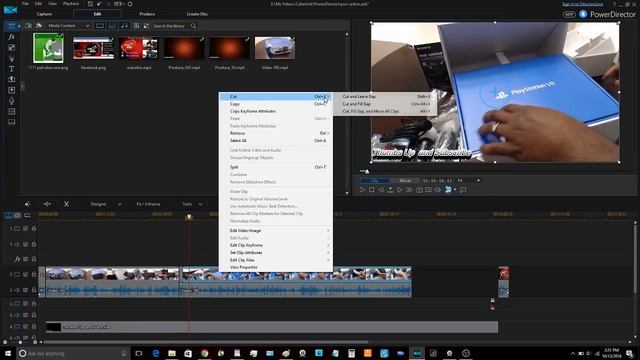
Task: Click the preview seek slider handle
Action: (367, 171)
